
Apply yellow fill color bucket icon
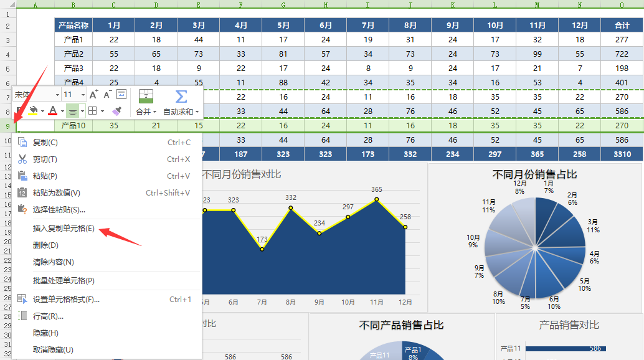click(x=33, y=110)
